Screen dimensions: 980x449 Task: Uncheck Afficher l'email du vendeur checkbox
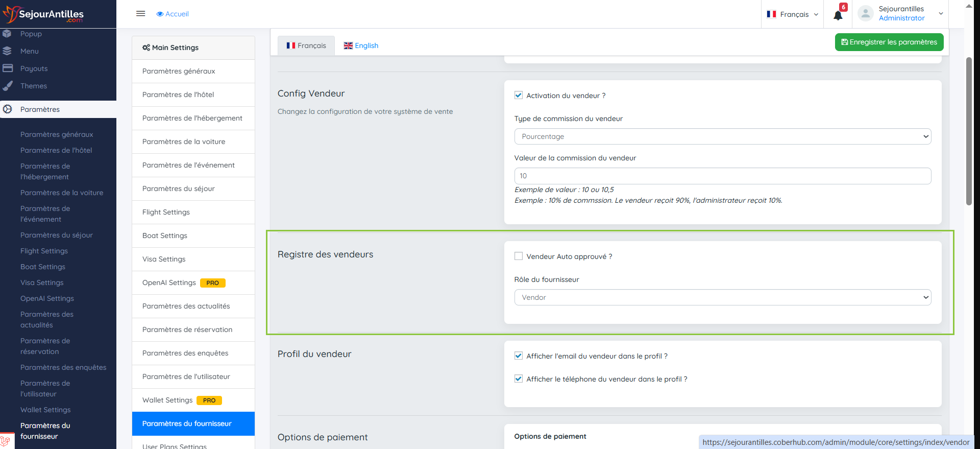pos(519,356)
